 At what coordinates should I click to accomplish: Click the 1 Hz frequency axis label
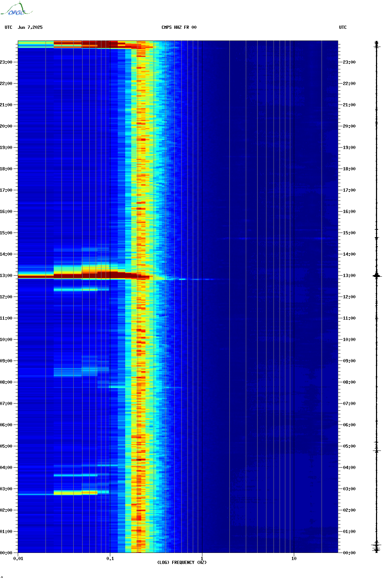click(x=202, y=559)
